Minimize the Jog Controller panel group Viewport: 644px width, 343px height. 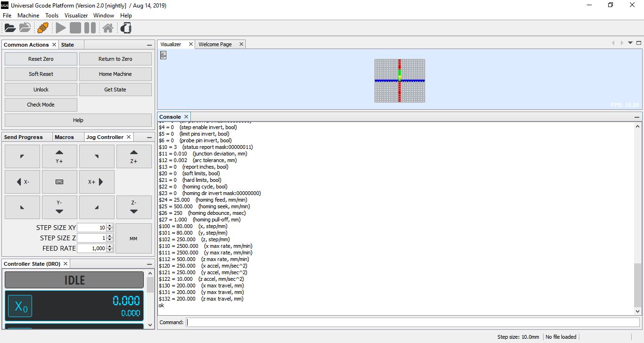pos(149,138)
